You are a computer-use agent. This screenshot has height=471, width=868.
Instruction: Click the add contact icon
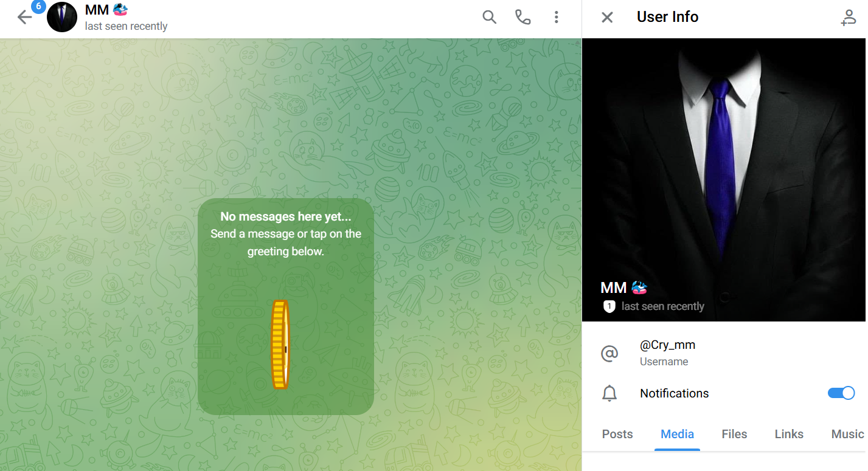click(848, 18)
